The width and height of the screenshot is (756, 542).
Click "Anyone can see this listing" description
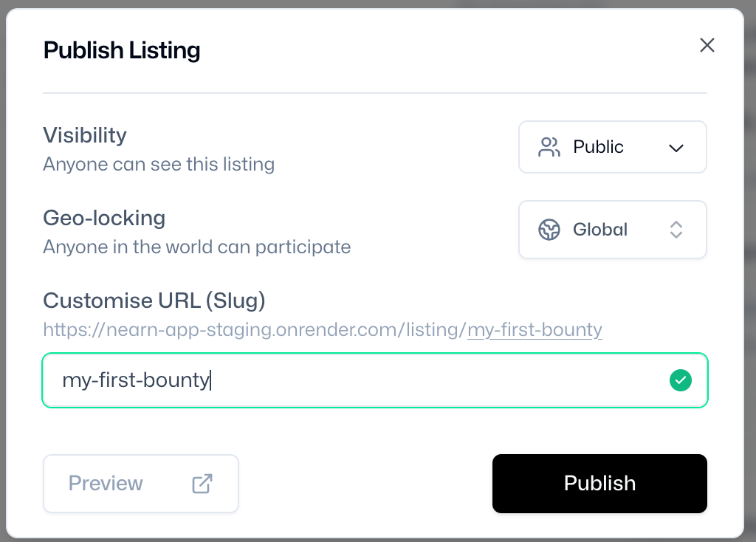point(159,165)
